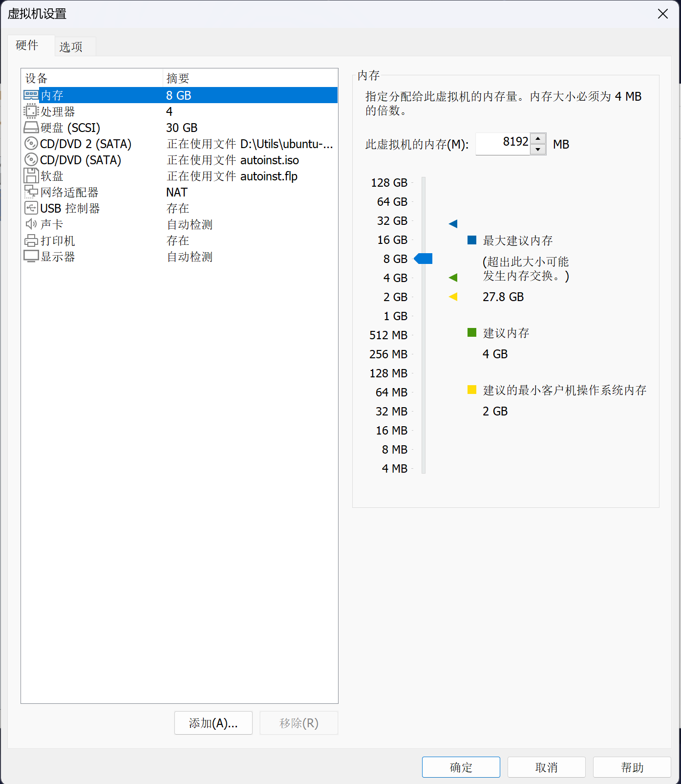Click the 128 GB slider scale label
This screenshot has height=784, width=681.
(389, 182)
